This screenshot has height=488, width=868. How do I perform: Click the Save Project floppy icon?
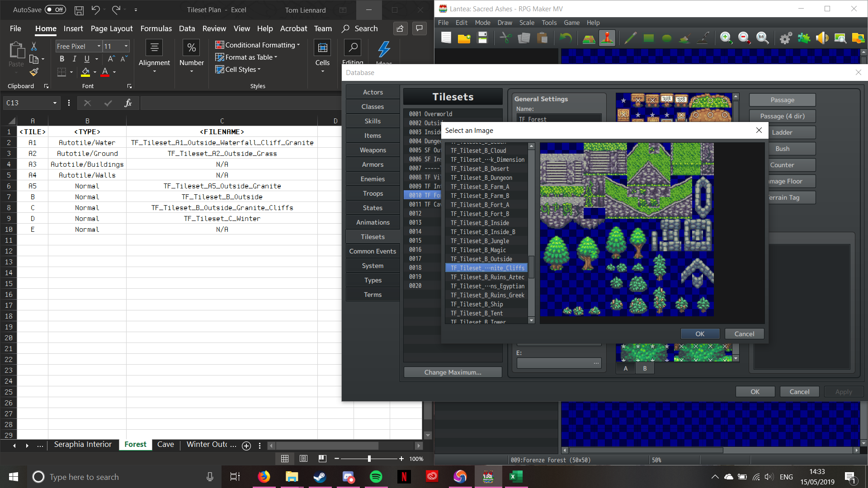click(x=483, y=38)
